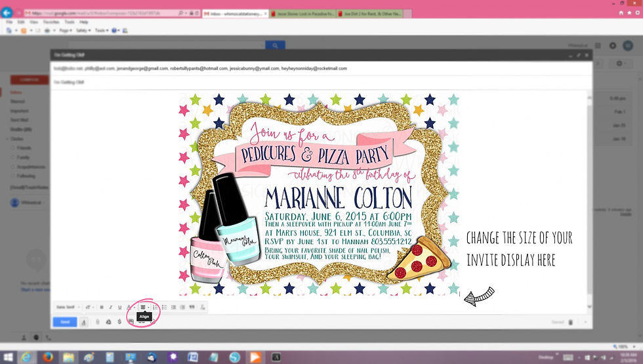Open Skype from taskbar

point(235,357)
